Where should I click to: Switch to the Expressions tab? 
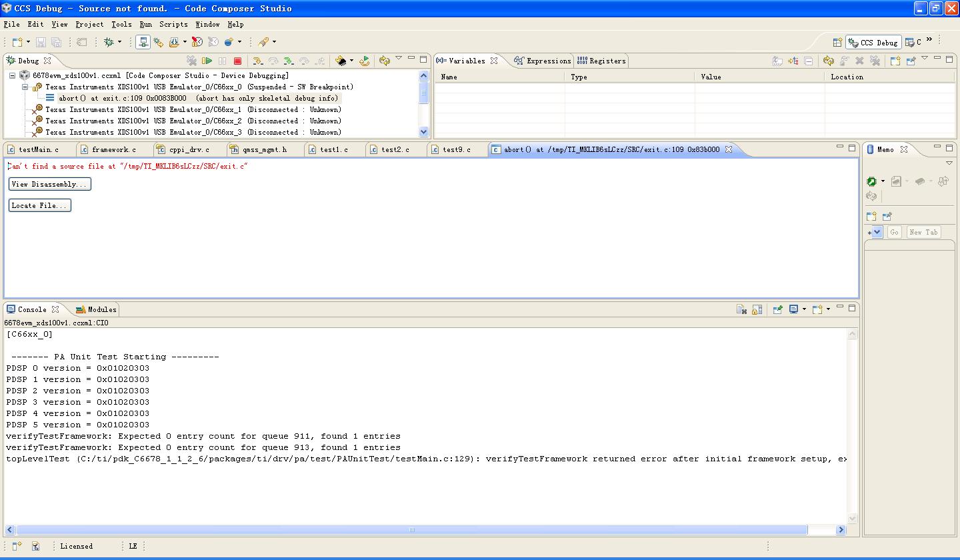click(x=542, y=61)
